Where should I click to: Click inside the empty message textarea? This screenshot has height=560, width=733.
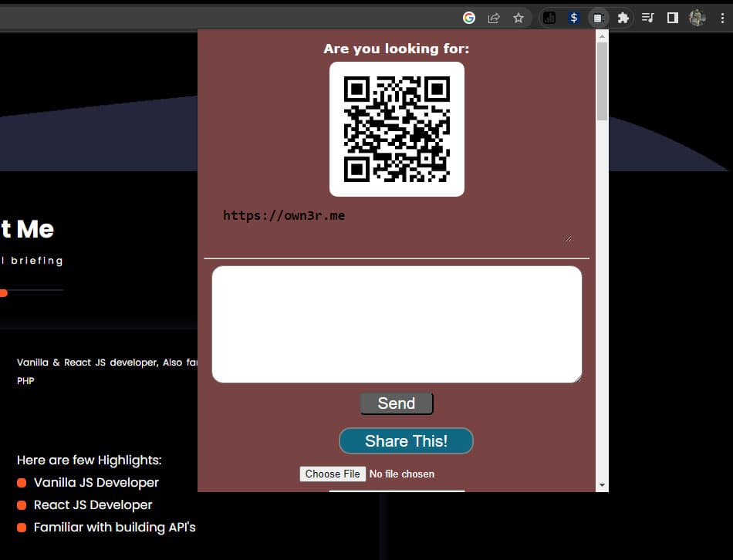[x=397, y=322]
